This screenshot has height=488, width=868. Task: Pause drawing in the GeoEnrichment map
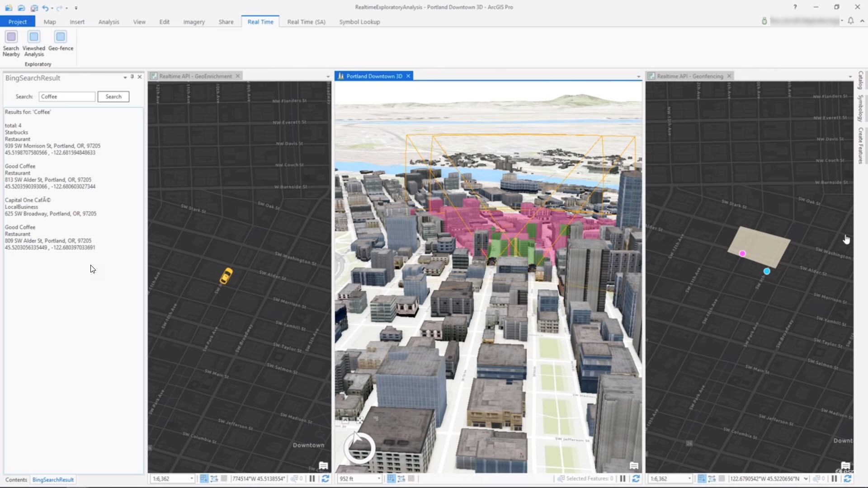click(312, 479)
